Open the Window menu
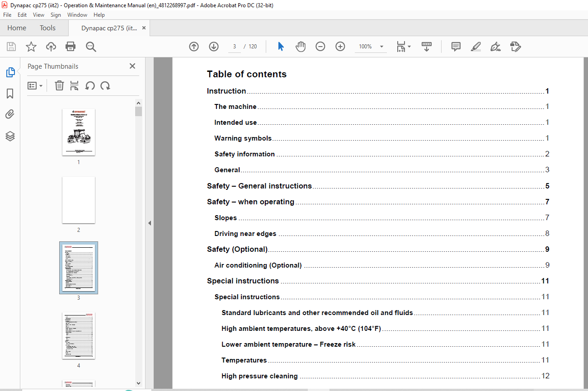 77,15
